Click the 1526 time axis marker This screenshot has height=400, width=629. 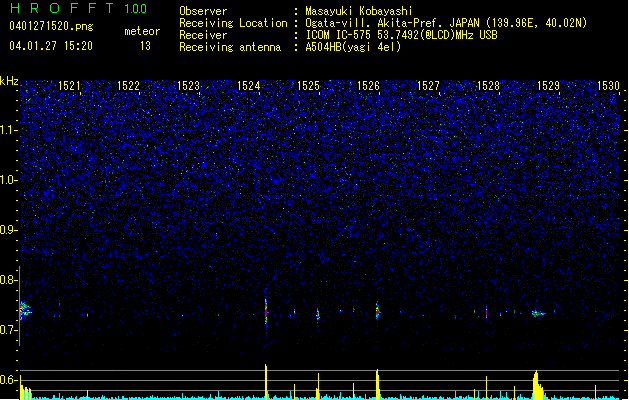[x=368, y=86]
